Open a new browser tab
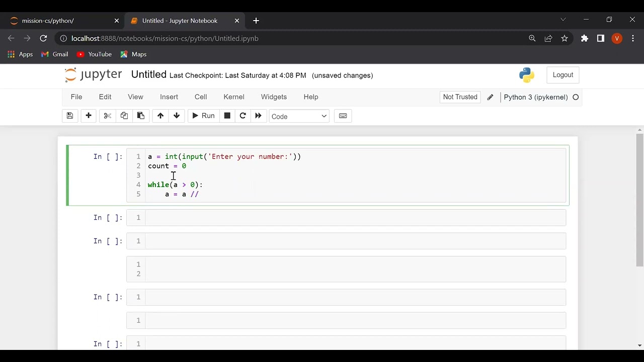Viewport: 644px width, 362px height. [x=256, y=21]
